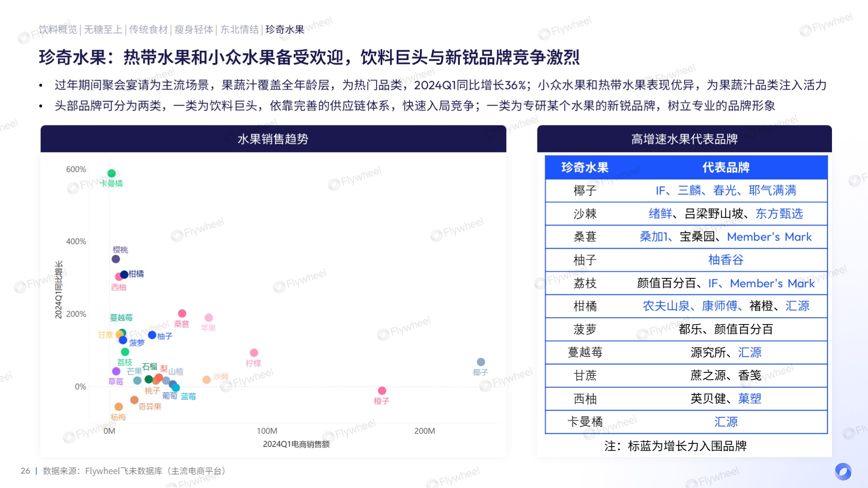868x488 pixels.
Task: Click the 代表品牌 table column header
Action: click(726, 167)
